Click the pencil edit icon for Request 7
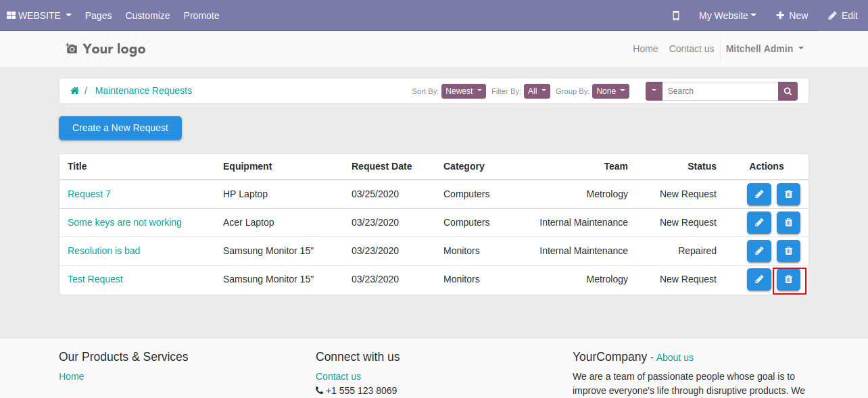The image size is (868, 398). [x=758, y=194]
